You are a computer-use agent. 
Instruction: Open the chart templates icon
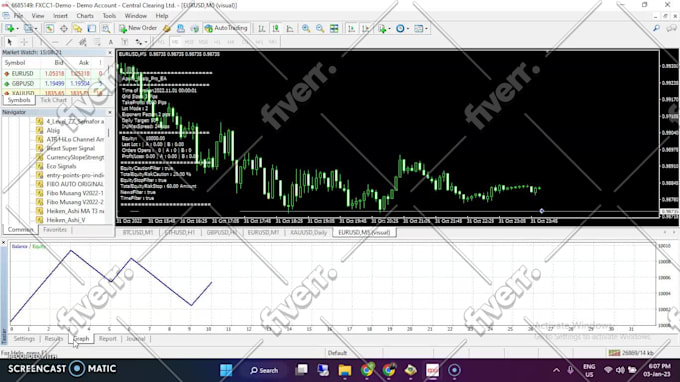[418, 28]
